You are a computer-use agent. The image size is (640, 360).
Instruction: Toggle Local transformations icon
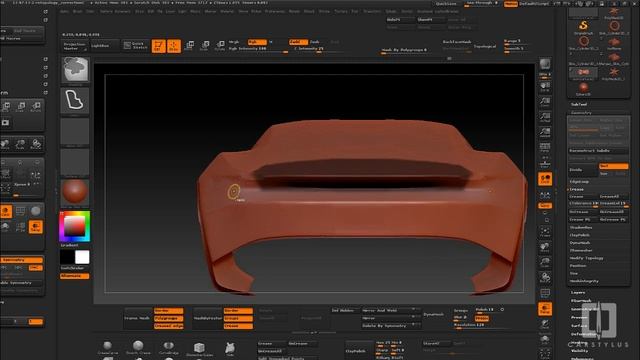[545, 179]
